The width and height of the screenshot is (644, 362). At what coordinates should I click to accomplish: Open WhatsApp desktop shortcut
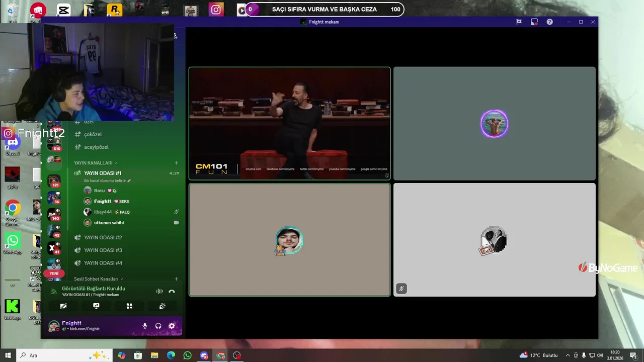(x=13, y=243)
